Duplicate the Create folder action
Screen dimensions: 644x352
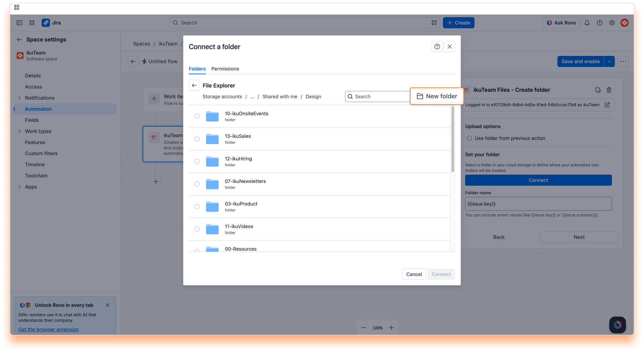tap(598, 90)
